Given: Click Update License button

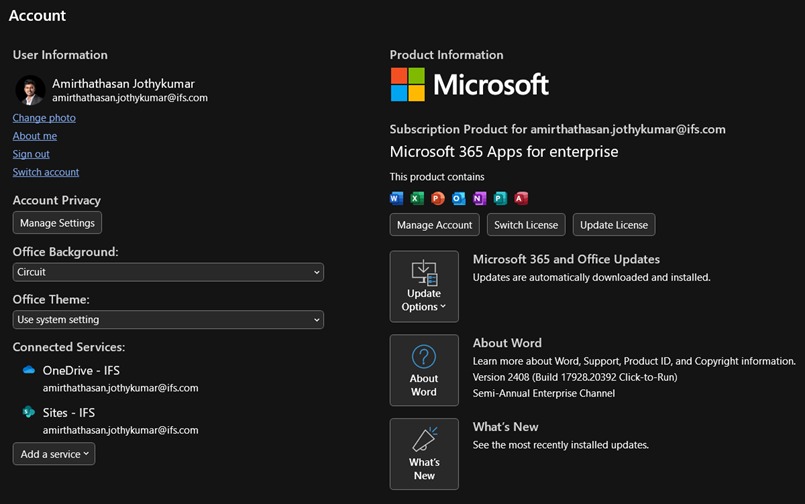Looking at the screenshot, I should [614, 225].
